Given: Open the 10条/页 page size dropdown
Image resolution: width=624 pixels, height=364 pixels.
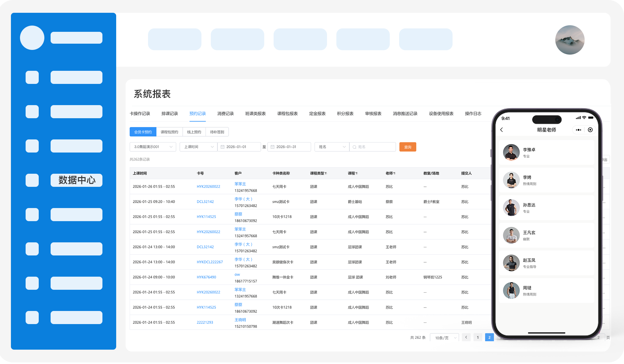Looking at the screenshot, I should pyautogui.click(x=444, y=338).
